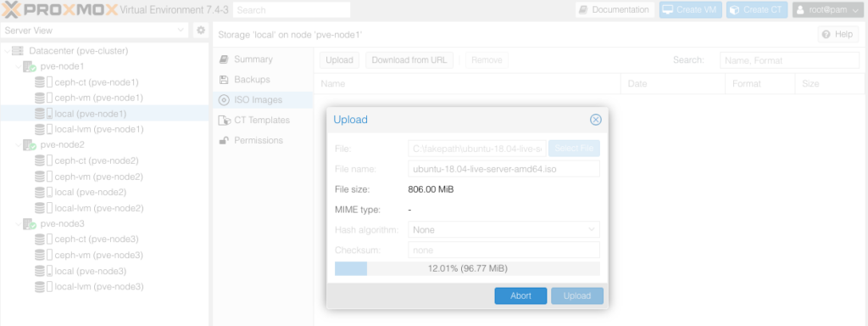Screen dimensions: 868x326
Task: Click the Remove button
Action: (487, 60)
